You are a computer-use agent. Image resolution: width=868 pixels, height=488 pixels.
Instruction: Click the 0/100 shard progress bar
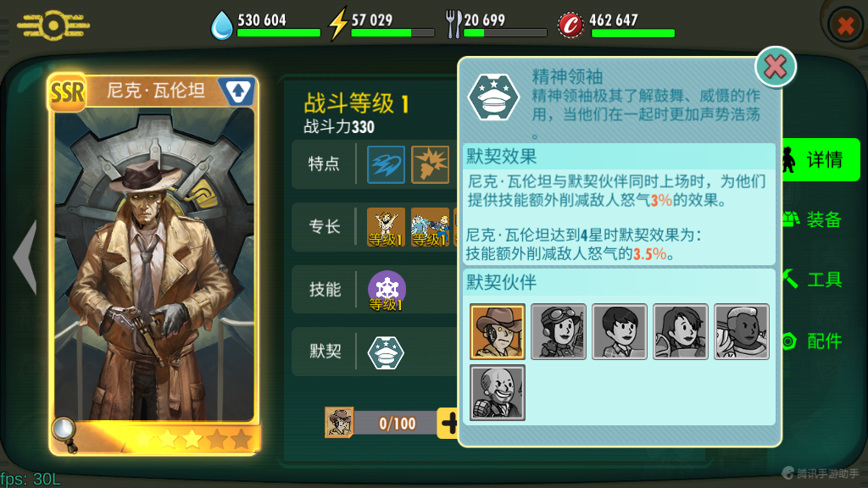pyautogui.click(x=397, y=424)
